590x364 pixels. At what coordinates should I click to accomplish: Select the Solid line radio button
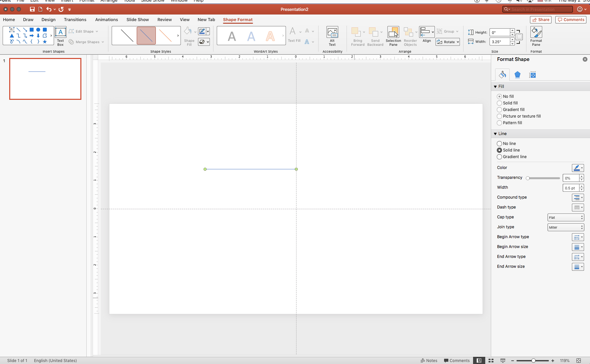(499, 150)
